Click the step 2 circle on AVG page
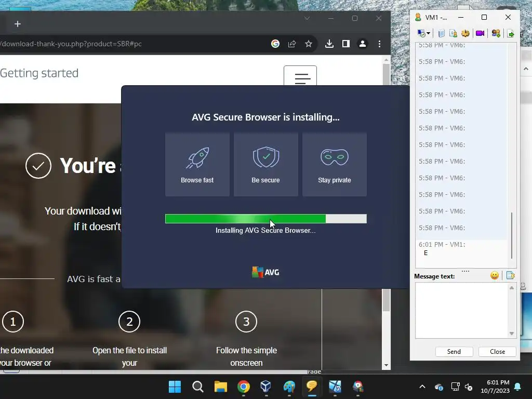The width and height of the screenshot is (532, 399). tap(129, 322)
